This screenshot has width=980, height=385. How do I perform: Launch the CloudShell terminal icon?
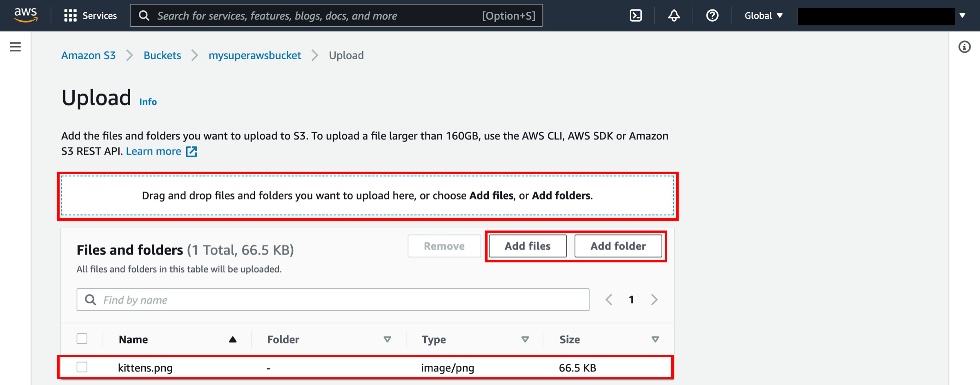click(x=635, y=16)
